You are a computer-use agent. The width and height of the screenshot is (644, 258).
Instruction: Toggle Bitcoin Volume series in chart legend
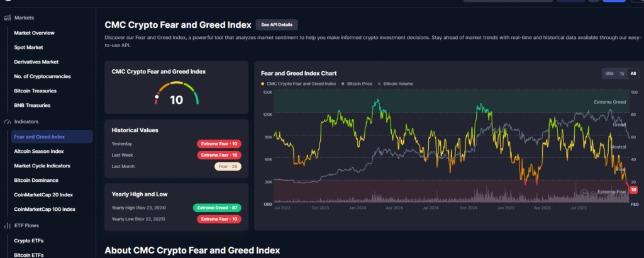coord(397,83)
